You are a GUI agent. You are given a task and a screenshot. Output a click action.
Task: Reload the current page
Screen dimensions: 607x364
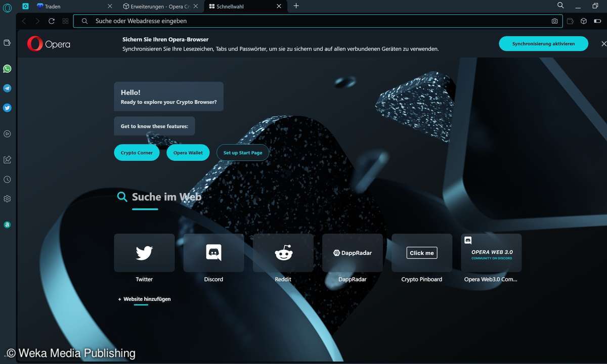coord(52,21)
